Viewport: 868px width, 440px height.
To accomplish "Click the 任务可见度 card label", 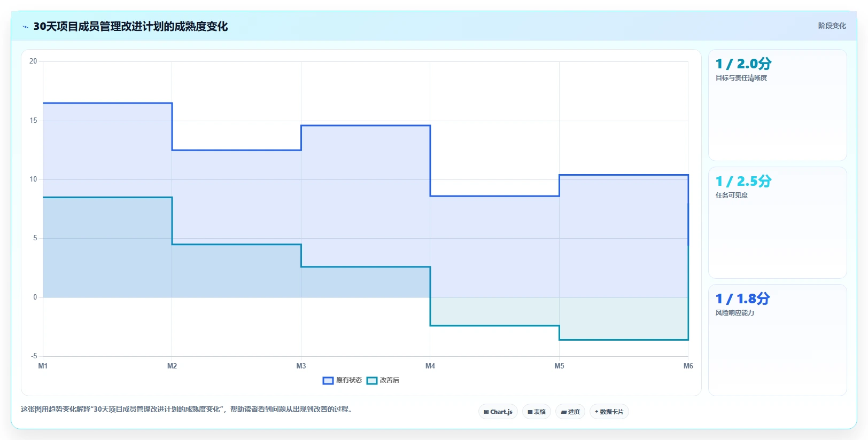I will 732,195.
